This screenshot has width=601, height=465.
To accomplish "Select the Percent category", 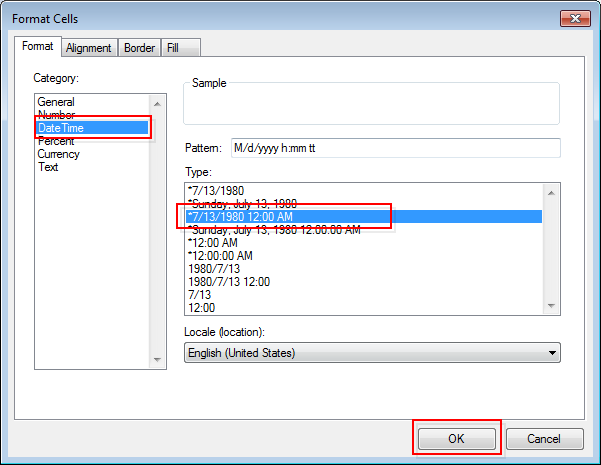I will [x=58, y=141].
